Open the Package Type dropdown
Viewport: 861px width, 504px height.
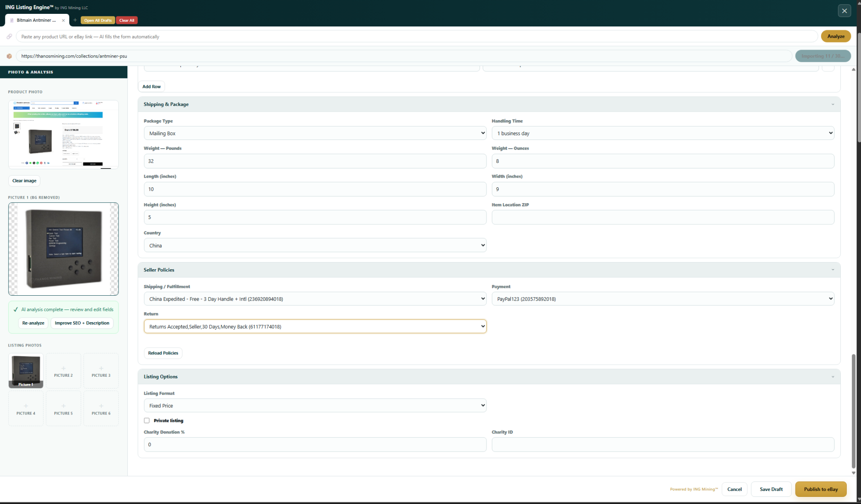pos(315,133)
